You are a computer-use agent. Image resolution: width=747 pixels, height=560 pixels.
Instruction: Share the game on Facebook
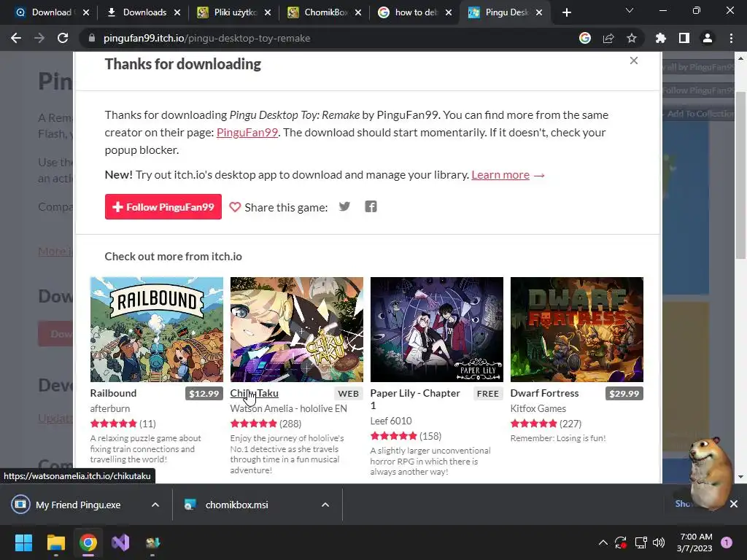point(371,206)
